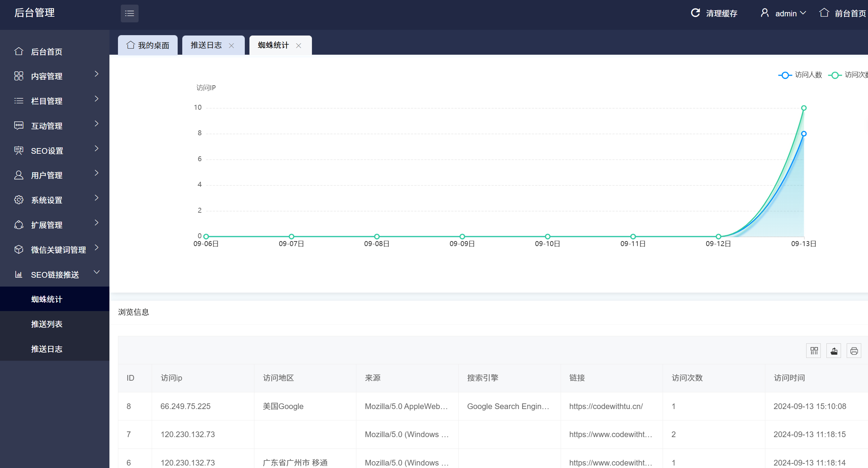The height and width of the screenshot is (468, 868).
Task: Click the 搜索引擎 column header
Action: coord(510,378)
